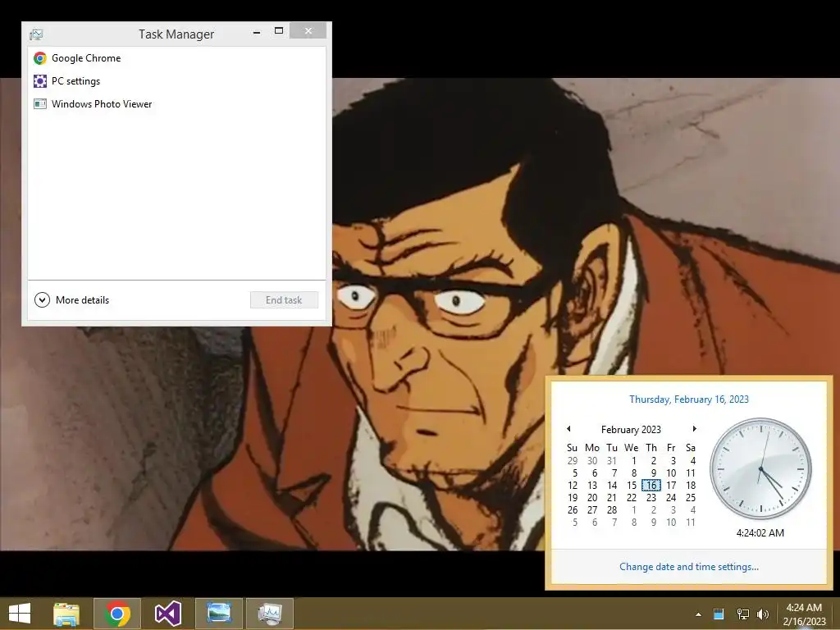Click the End task button
The image size is (840, 630).
[x=284, y=300]
